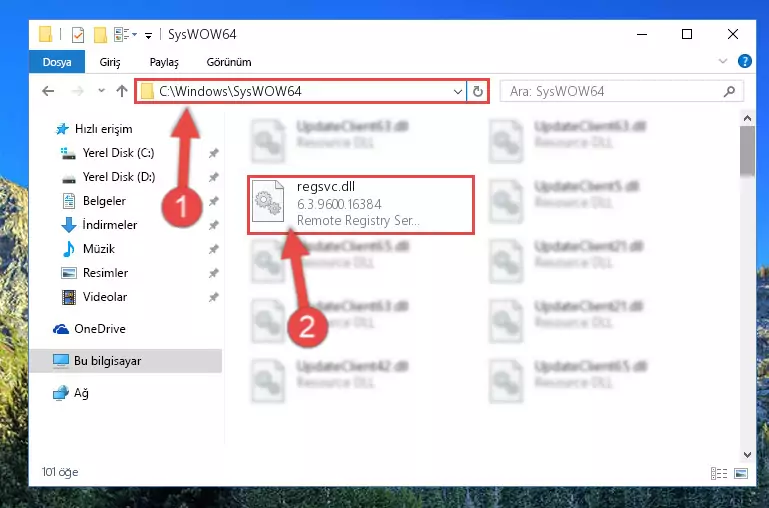Screen dimensions: 769x508
Task: Open the Dosya ribbon tab
Action: [x=57, y=62]
